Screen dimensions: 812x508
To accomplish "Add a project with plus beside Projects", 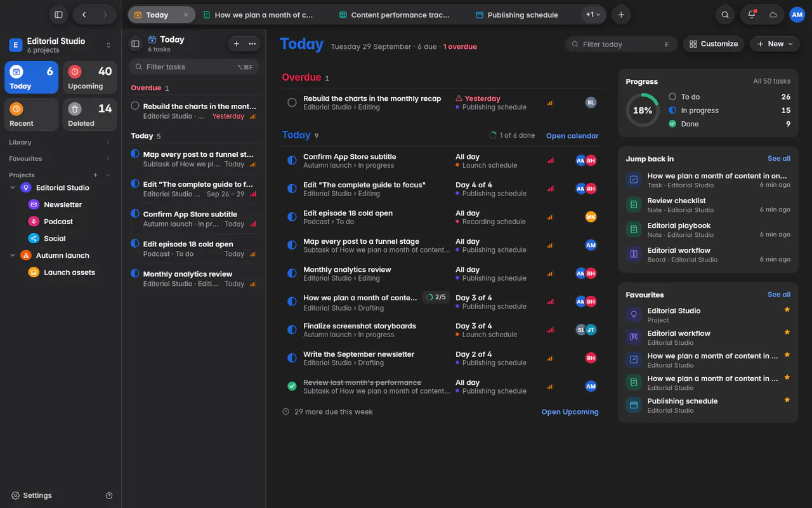I will pos(96,175).
